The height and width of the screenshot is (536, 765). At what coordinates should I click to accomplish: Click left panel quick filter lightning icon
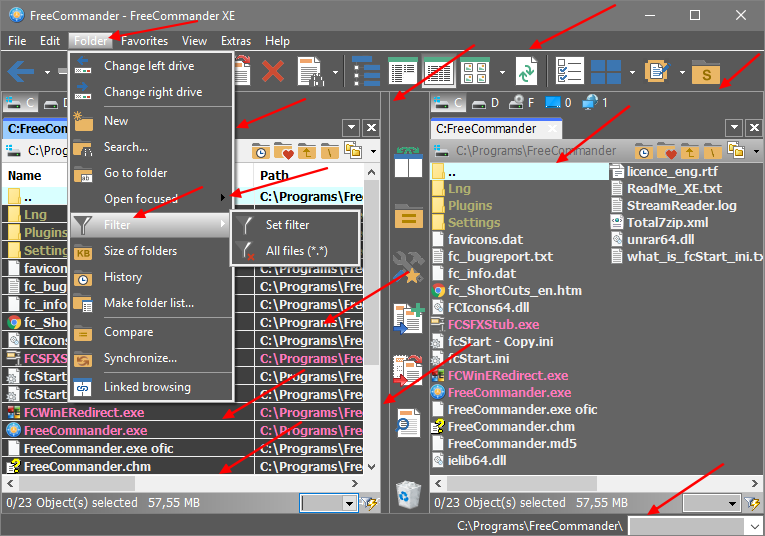[x=369, y=503]
